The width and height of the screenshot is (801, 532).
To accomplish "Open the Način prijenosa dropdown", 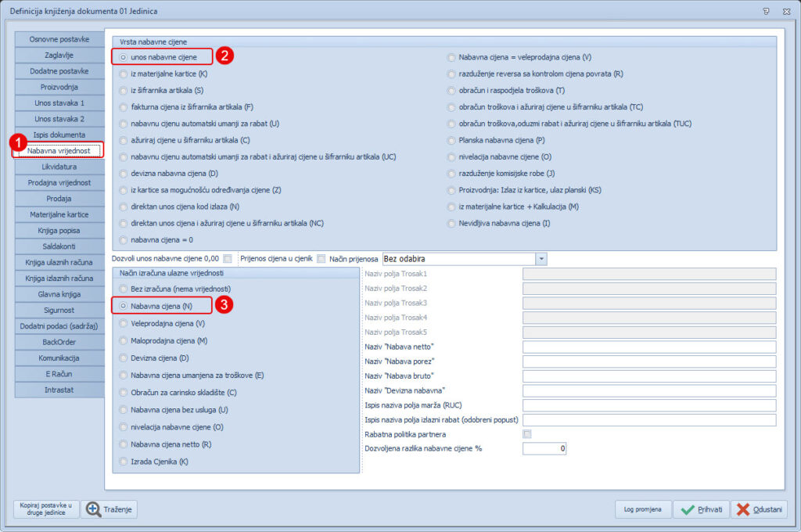I will (x=541, y=259).
